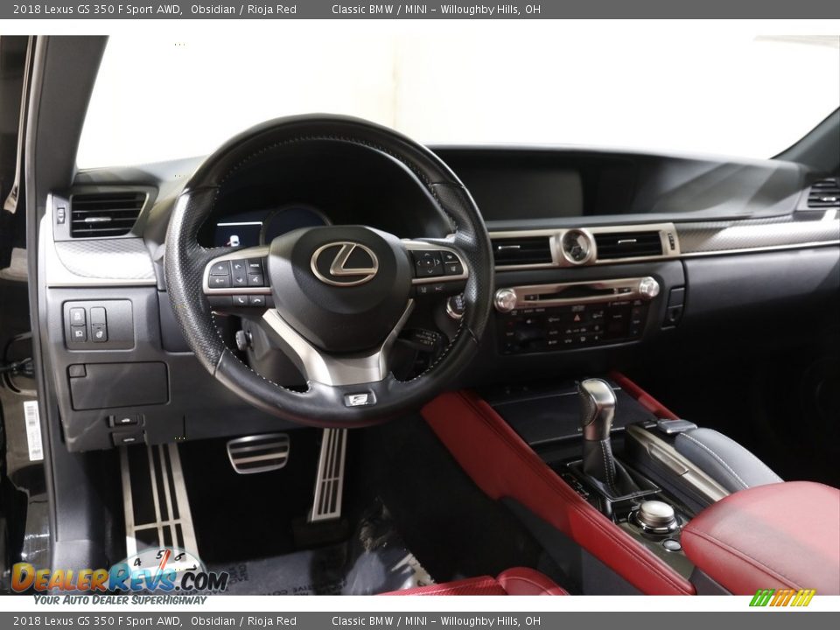Screen dimensions: 840x630
Task: Click the Remote Touch controller knob near the armrest
Action: [655, 516]
